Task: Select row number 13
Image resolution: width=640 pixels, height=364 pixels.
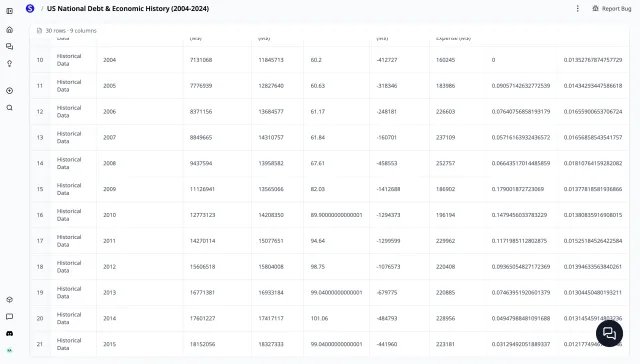Action: (x=40, y=138)
